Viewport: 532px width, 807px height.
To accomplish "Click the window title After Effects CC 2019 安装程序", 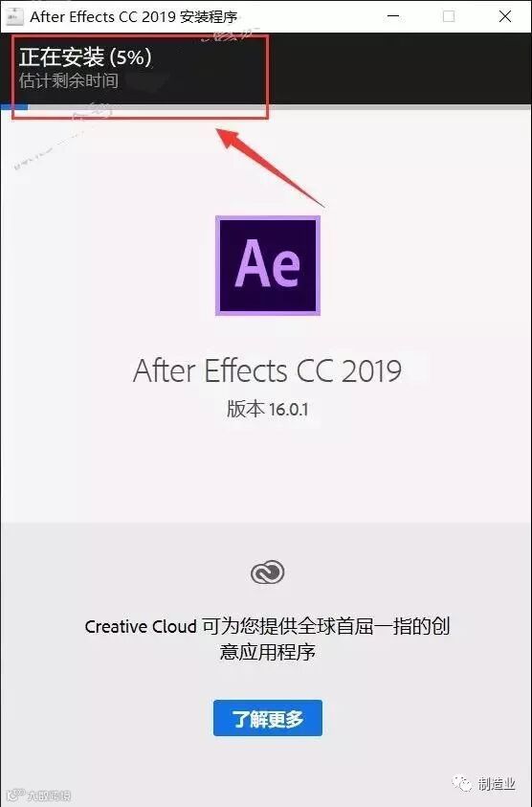I will coord(134,16).
